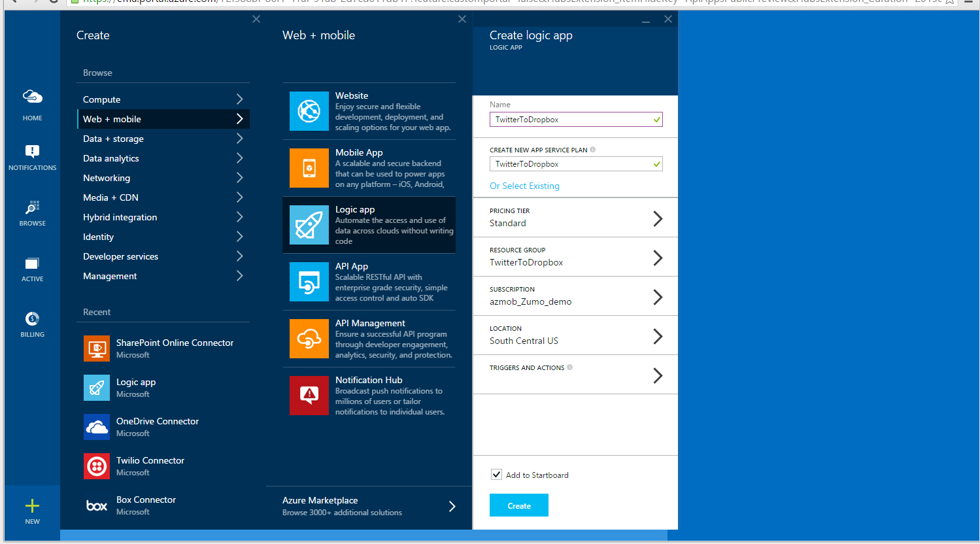Viewport: 980px width, 544px height.
Task: Open the Networking category label
Action: [x=107, y=178]
